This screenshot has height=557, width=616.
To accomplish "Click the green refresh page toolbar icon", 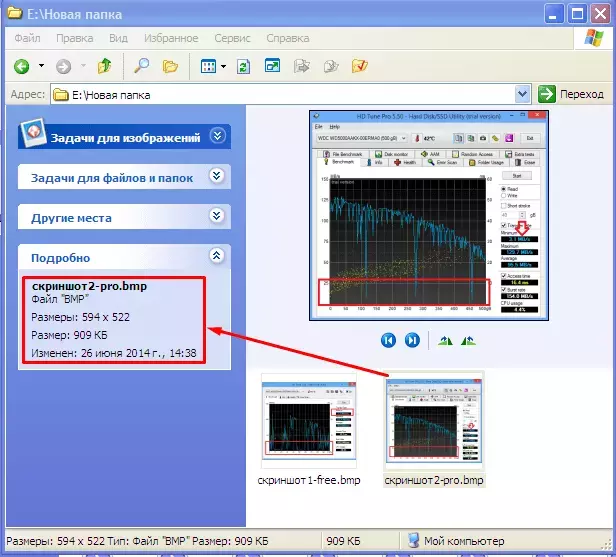I will [x=244, y=66].
